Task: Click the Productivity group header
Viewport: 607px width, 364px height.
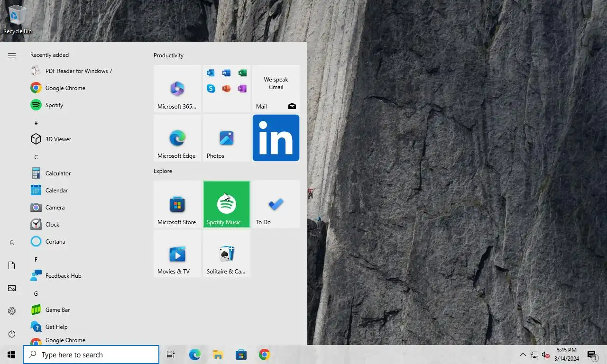Action: (168, 55)
